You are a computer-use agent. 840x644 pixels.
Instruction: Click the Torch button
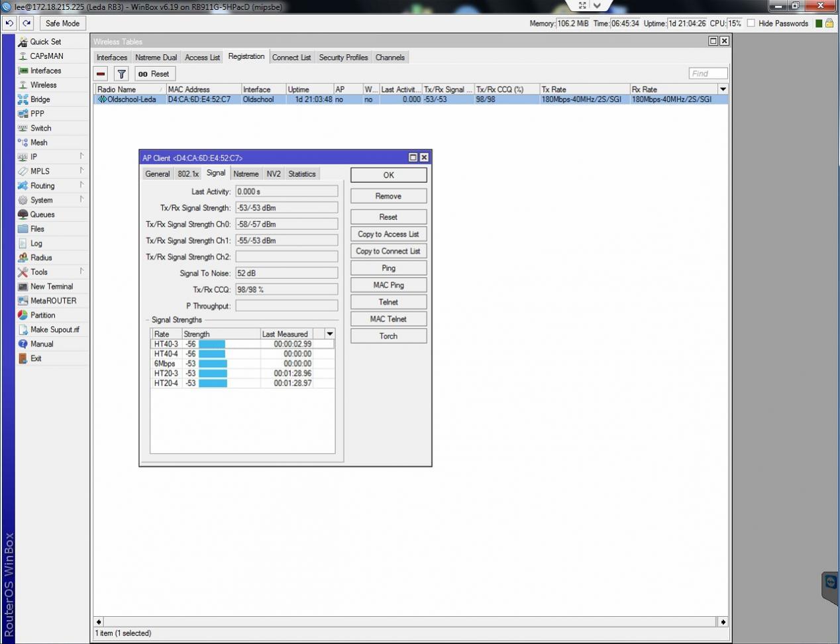(388, 336)
